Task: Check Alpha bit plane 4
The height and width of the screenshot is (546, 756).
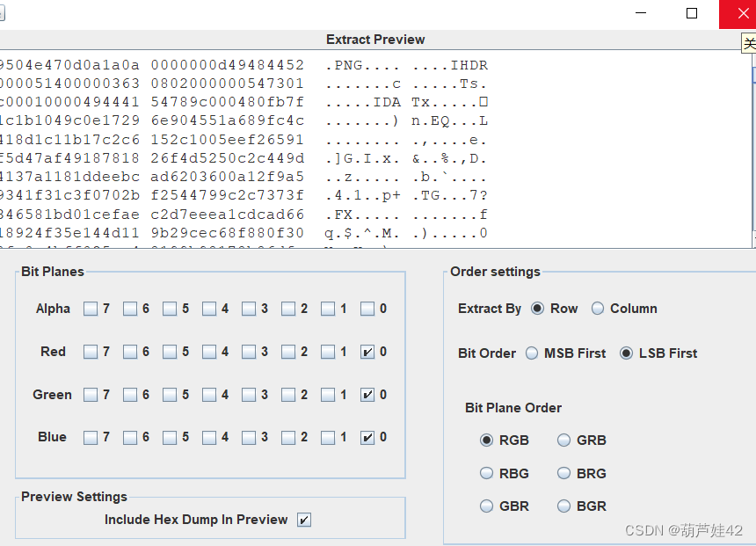Action: coord(208,309)
